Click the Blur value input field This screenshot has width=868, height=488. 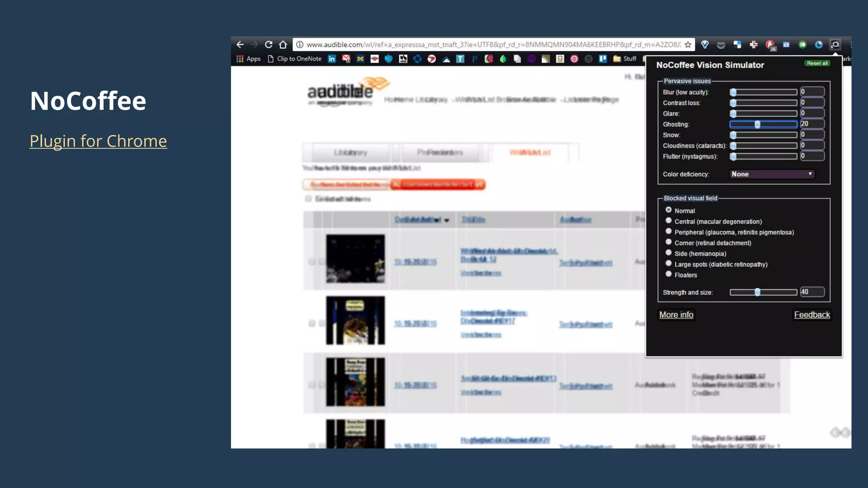[812, 91]
